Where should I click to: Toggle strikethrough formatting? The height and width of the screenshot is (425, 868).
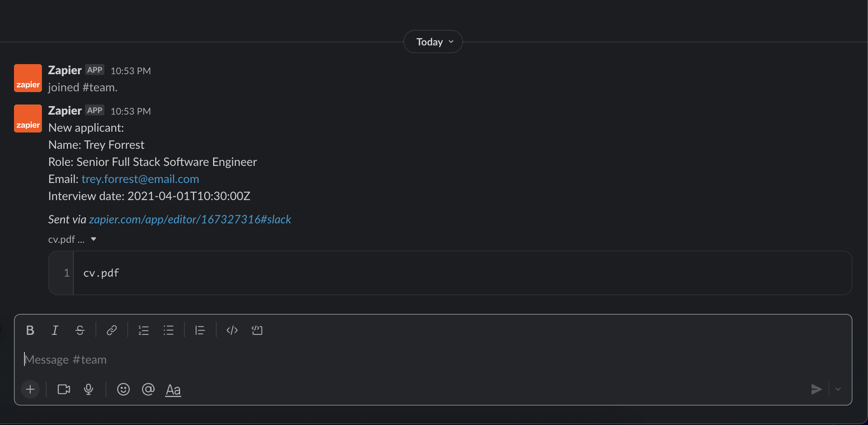pos(80,330)
